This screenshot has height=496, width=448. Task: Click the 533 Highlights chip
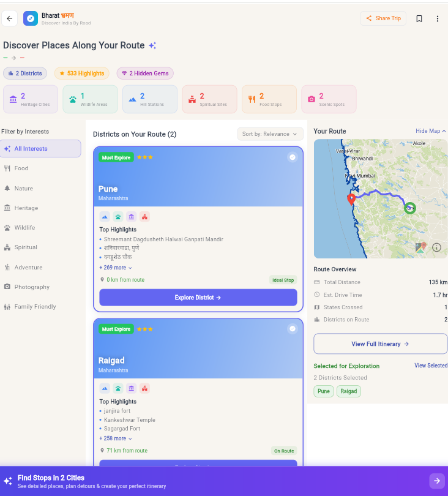click(82, 73)
